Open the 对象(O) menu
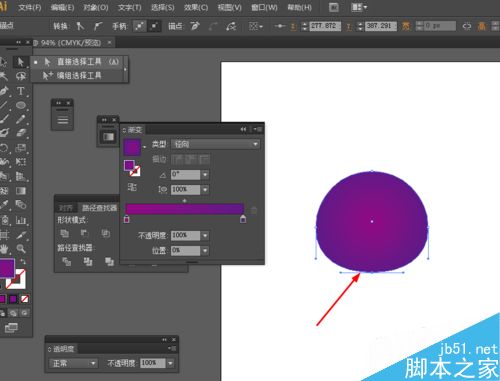 pos(96,7)
